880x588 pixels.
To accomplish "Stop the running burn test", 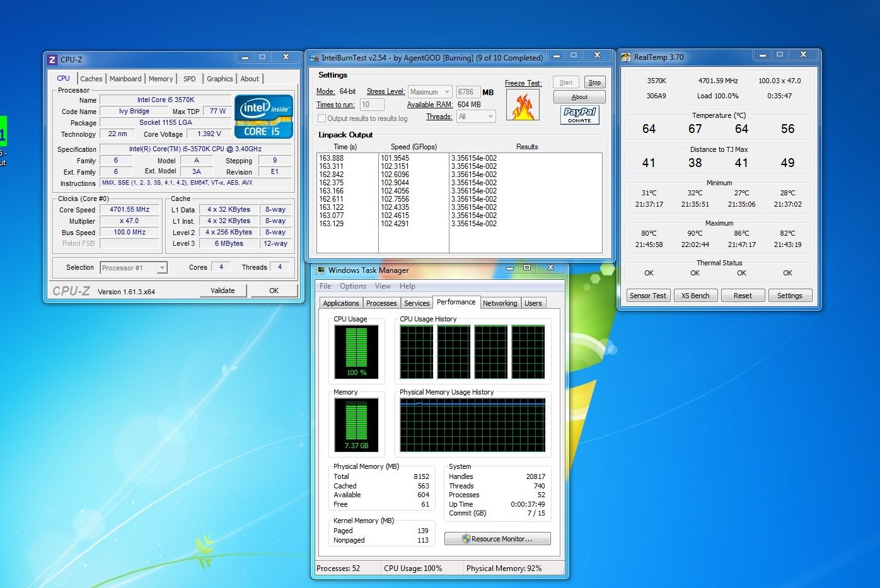I will (x=594, y=83).
